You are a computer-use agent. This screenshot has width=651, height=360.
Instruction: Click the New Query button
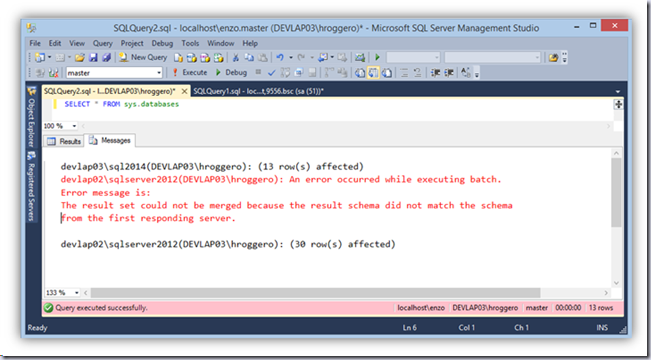[142, 57]
